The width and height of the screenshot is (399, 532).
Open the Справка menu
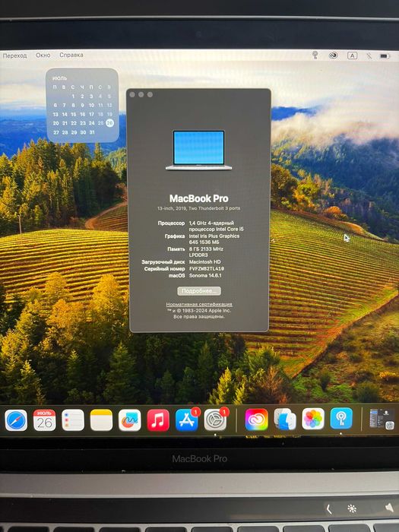coord(71,55)
